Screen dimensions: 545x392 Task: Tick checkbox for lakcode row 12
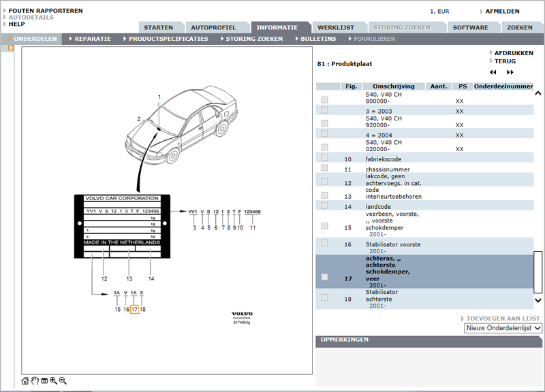[x=325, y=181]
